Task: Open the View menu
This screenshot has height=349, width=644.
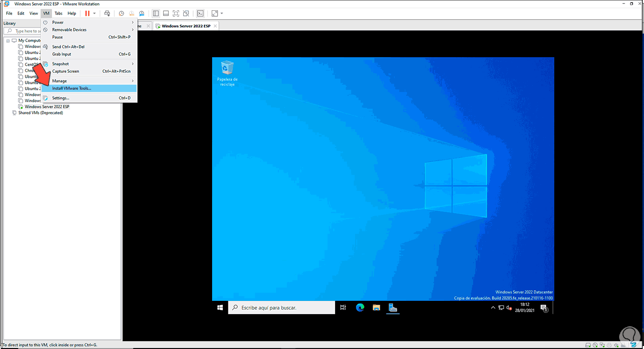Action: (x=33, y=13)
